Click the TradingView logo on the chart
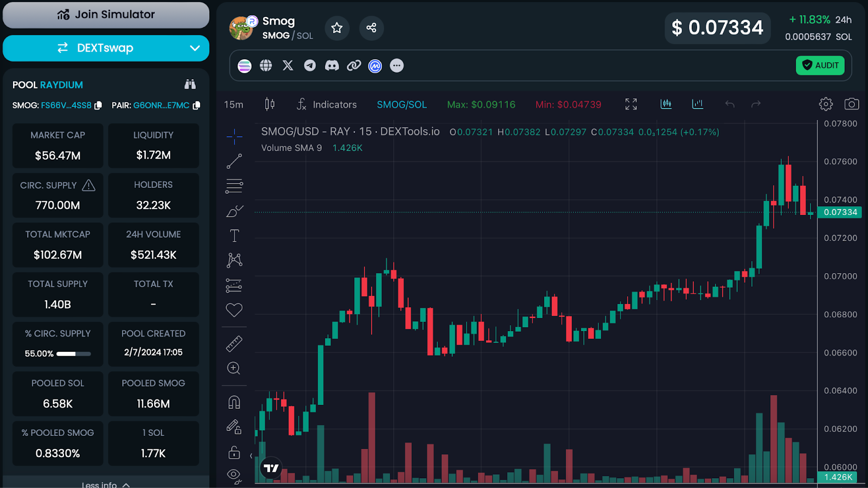Viewport: 868px width, 488px height. click(271, 468)
